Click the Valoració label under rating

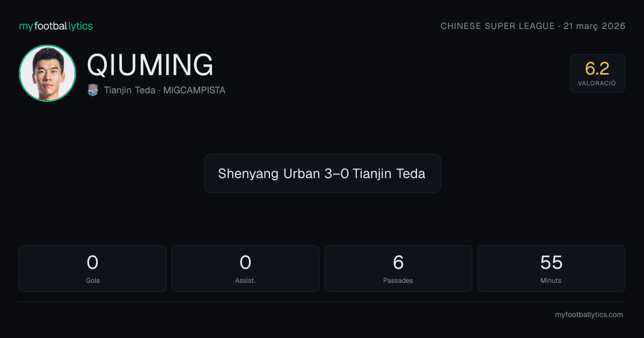[x=597, y=84]
